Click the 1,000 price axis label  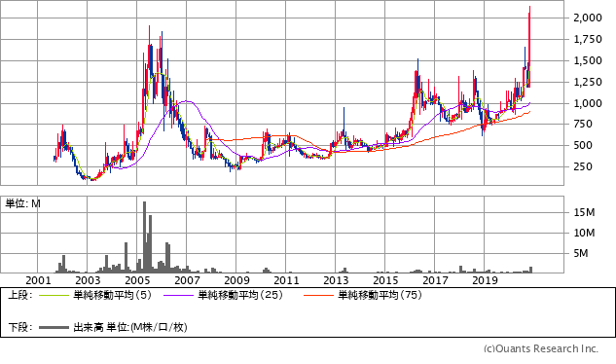click(588, 103)
